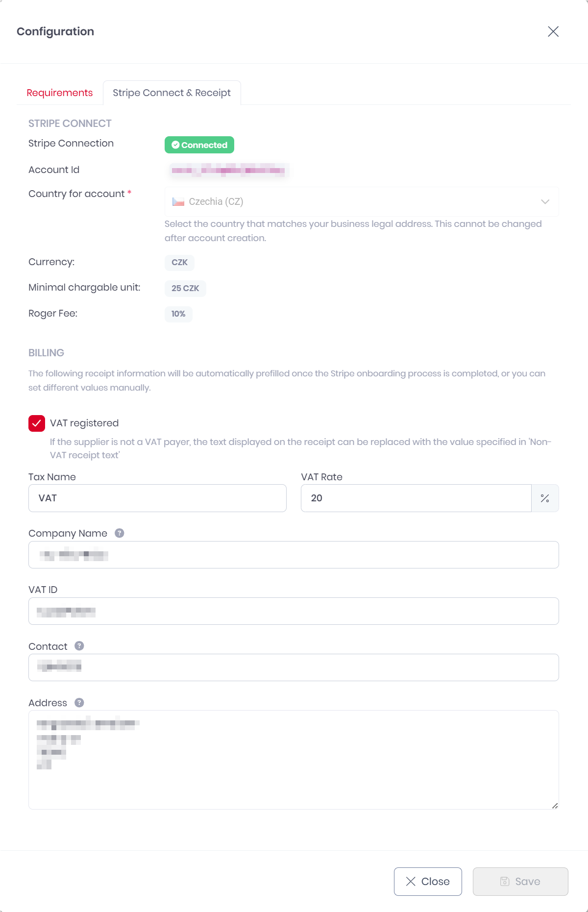
Task: Uncheck the VAT registered checkbox
Action: tap(37, 423)
